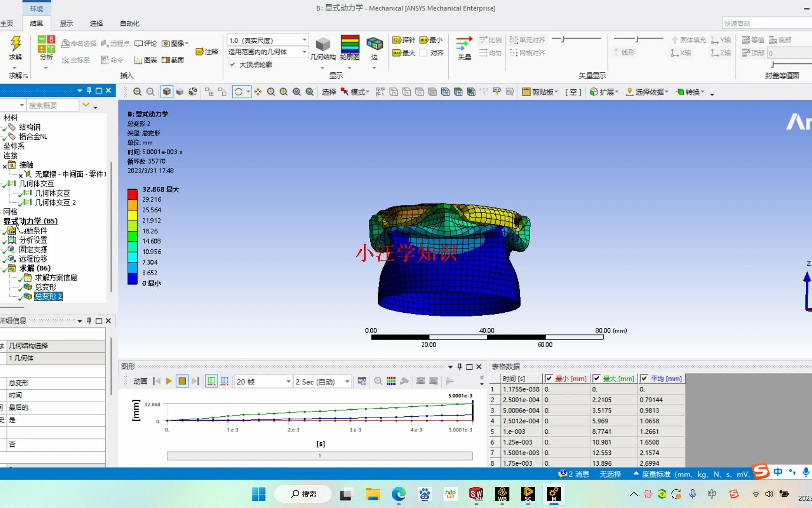Screen dimensions: 812x508
Task: Open the 模式 selection mode dropdown
Action: [x=355, y=92]
